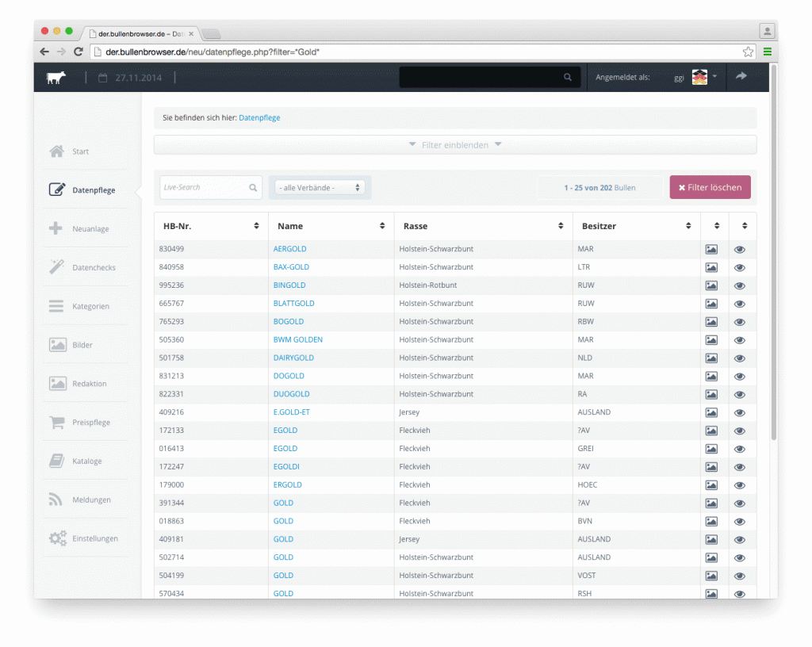Toggle eye visibility for BAX-GOLD row
812x647 pixels.
pyautogui.click(x=740, y=267)
